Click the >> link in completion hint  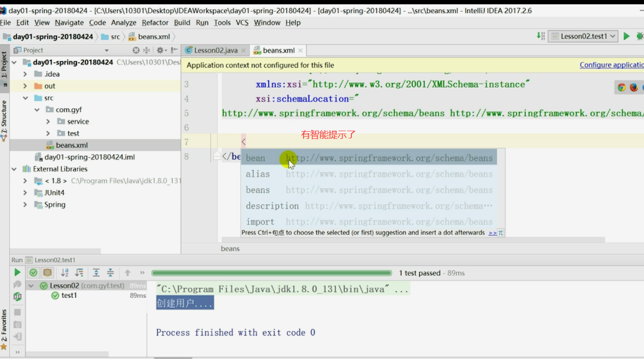pyautogui.click(x=492, y=233)
